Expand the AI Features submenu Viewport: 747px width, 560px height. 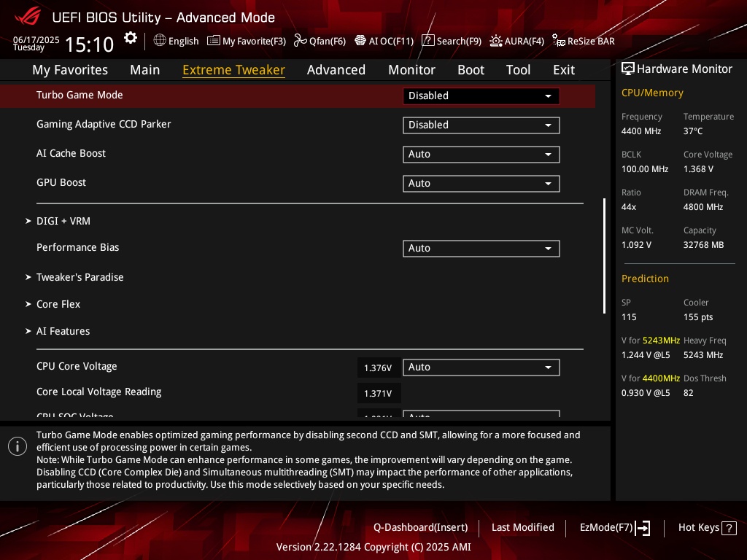[x=58, y=332]
